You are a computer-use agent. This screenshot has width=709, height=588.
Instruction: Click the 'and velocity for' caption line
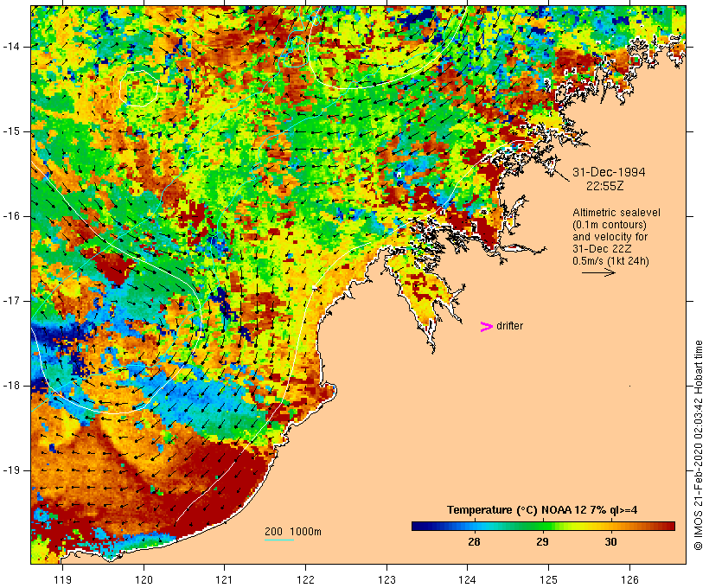pos(610,237)
